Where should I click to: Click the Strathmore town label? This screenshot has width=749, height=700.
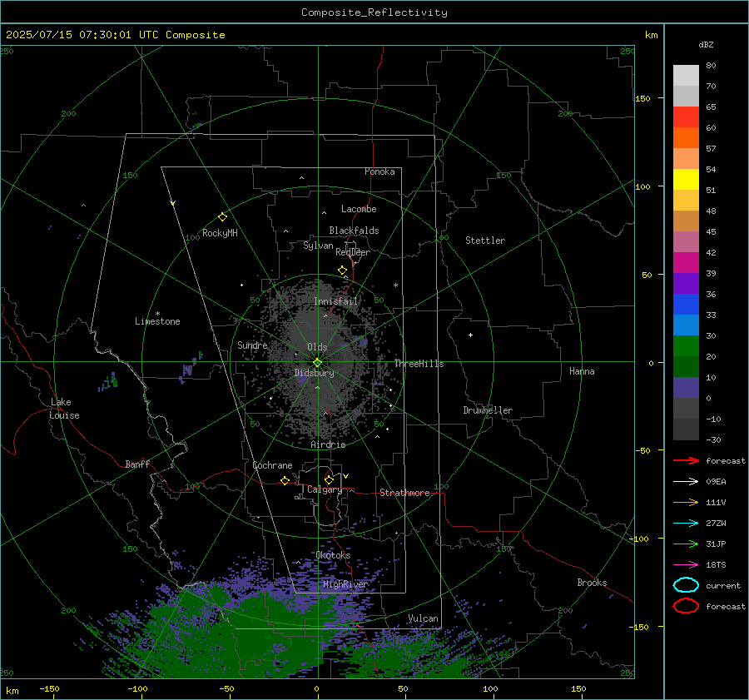(x=404, y=493)
